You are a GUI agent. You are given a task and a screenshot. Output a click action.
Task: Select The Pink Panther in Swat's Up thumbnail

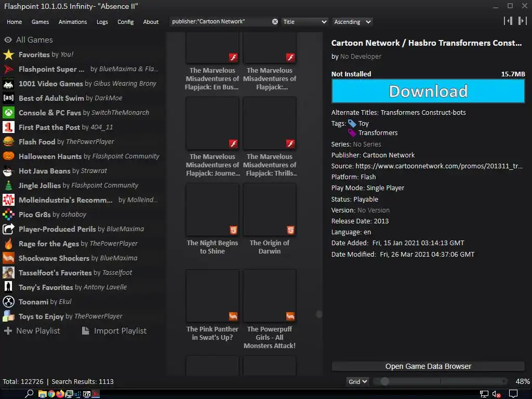point(212,296)
